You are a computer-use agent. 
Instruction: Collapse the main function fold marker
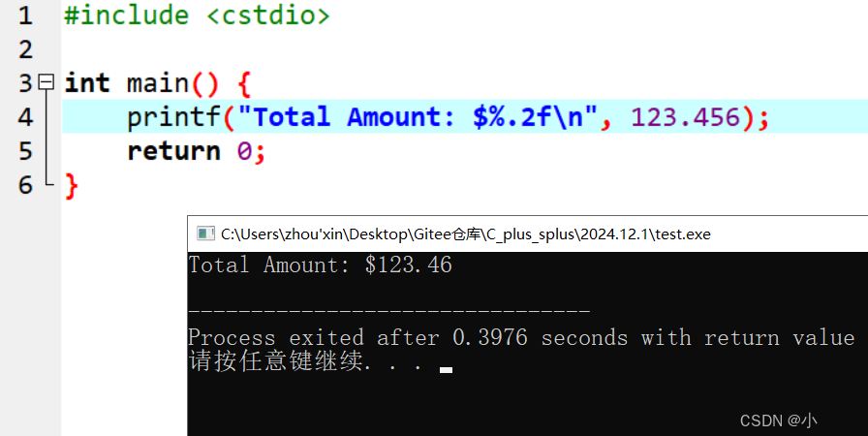tap(46, 83)
